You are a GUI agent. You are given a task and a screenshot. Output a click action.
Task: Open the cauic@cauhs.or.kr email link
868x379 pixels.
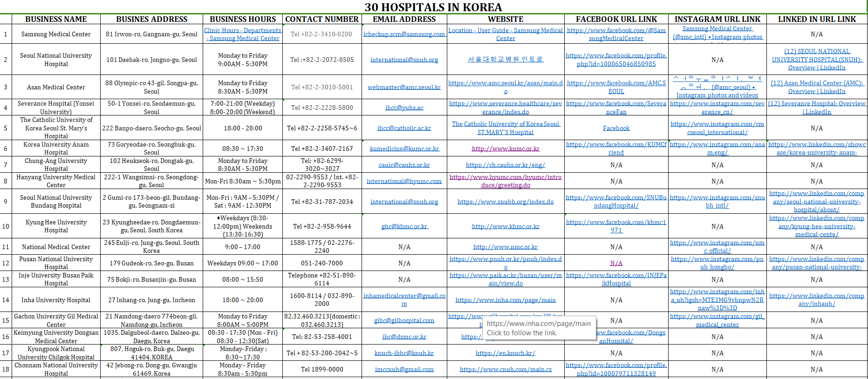[x=404, y=165]
